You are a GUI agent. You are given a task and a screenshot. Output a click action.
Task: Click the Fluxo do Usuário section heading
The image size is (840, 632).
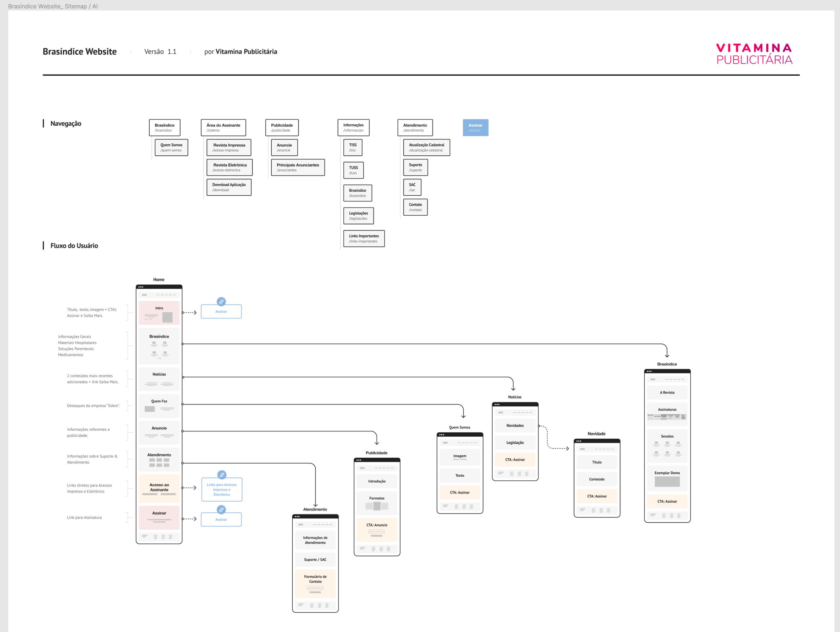(x=74, y=246)
